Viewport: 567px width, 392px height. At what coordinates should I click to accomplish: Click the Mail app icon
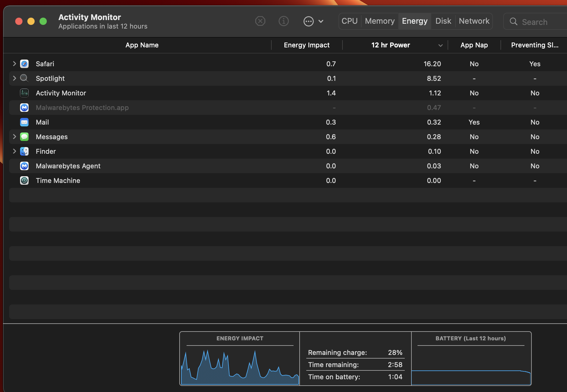tap(24, 122)
